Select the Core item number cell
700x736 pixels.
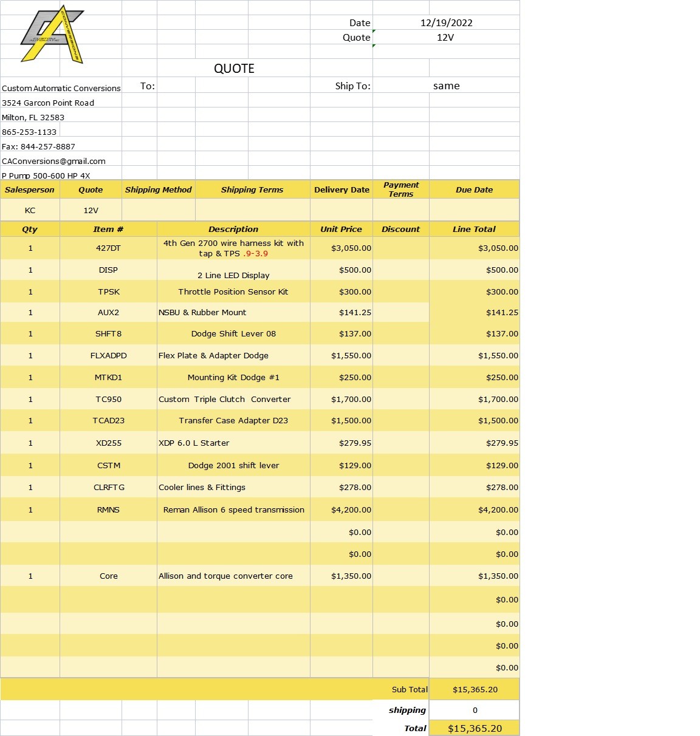pyautogui.click(x=108, y=576)
